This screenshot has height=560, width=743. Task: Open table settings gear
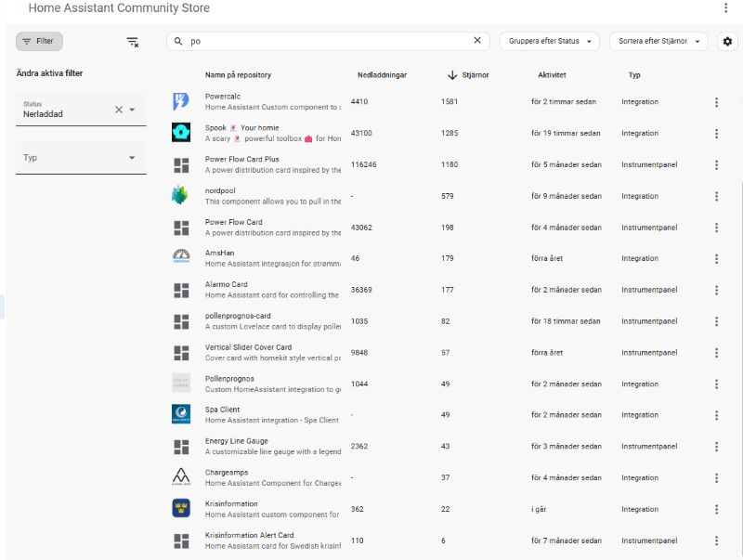[727, 41]
